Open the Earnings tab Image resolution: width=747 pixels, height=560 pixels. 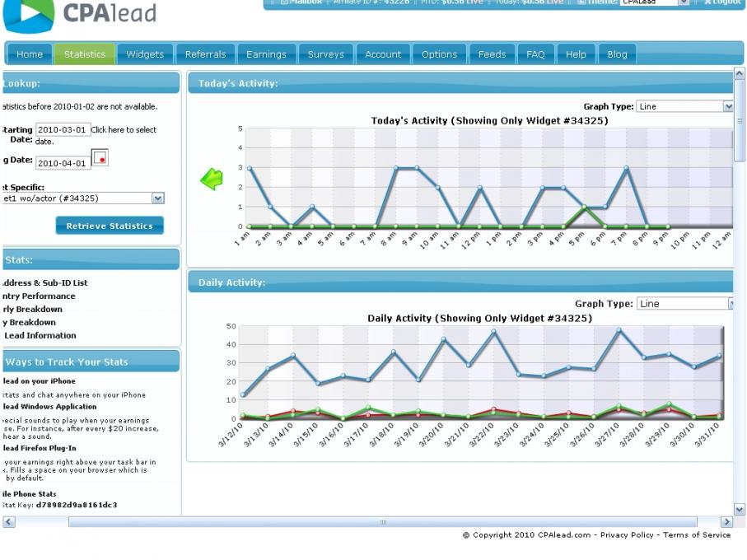266,54
